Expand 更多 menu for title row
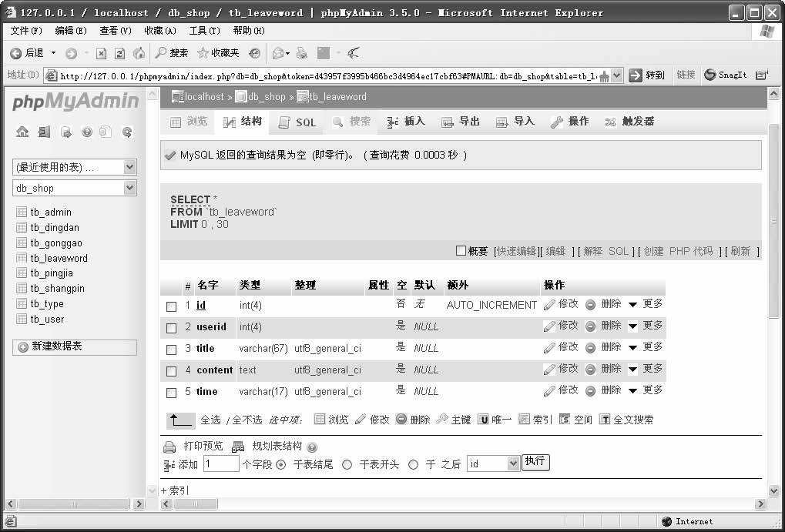 [x=646, y=346]
